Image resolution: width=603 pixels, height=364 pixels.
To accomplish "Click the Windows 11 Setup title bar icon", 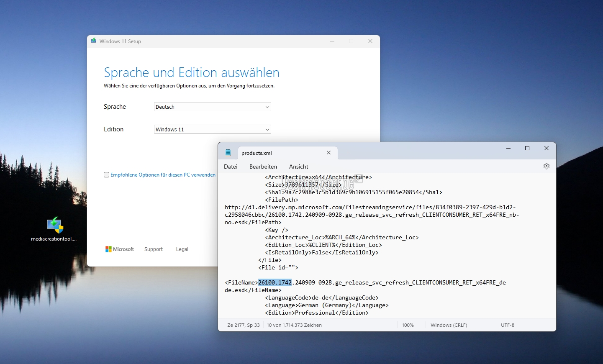I will coord(94,41).
